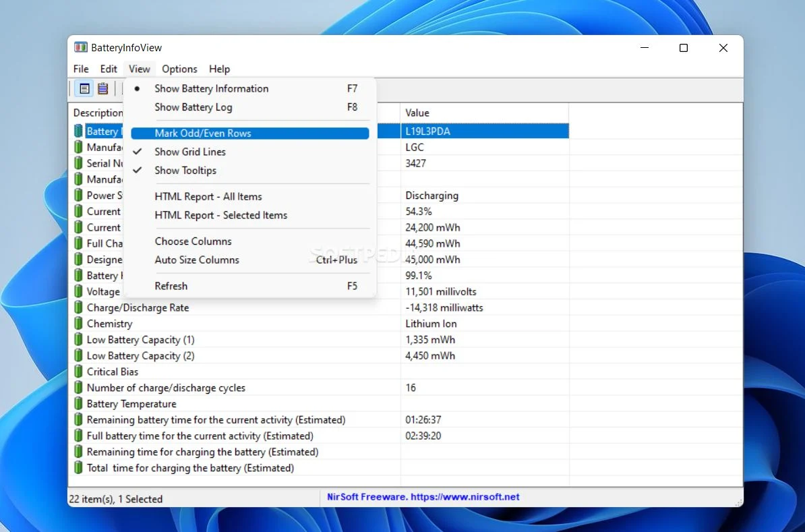Select Show Battery Information radio option
The height and width of the screenshot is (532, 805).
[211, 88]
